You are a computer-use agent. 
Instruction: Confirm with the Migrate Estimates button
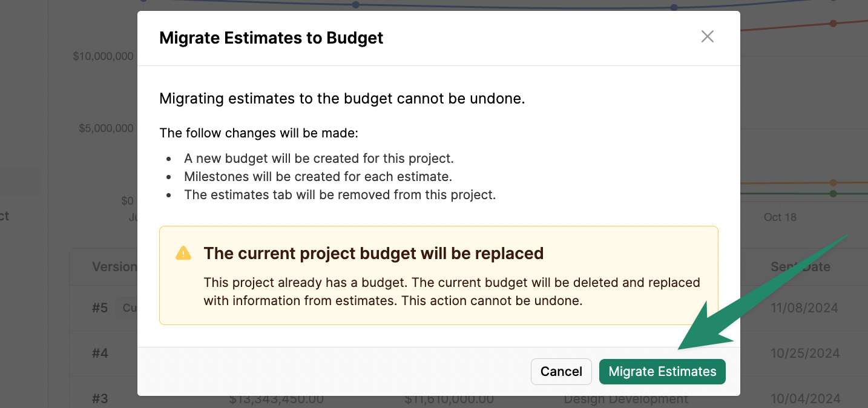click(x=662, y=372)
